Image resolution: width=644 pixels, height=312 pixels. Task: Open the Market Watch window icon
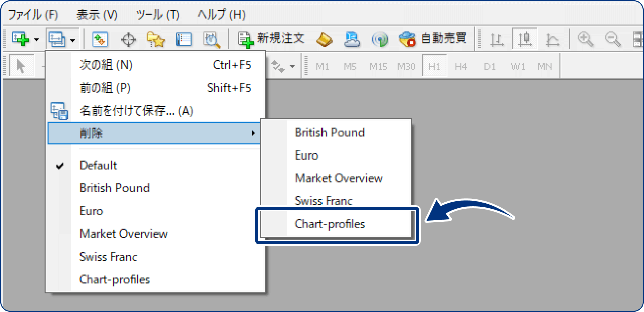pyautogui.click(x=100, y=39)
